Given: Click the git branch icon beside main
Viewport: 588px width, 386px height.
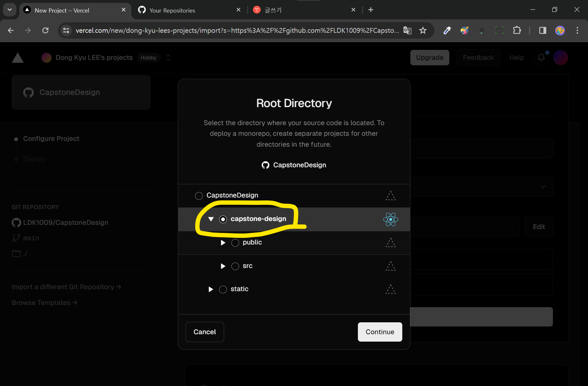Looking at the screenshot, I should point(16,238).
